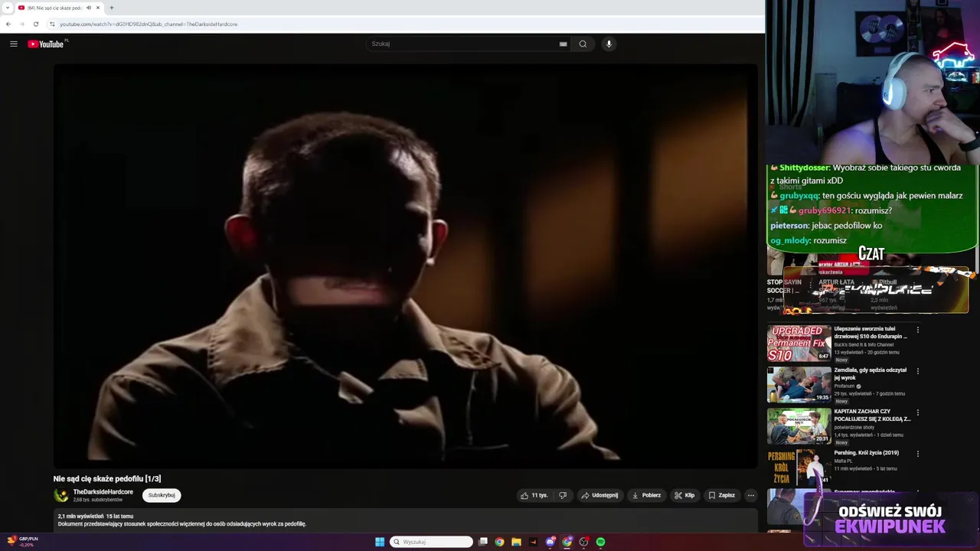Viewport: 980px width, 551px height.
Task: Open options menu for 'KAPITAN ZACHAR' video
Action: pyautogui.click(x=918, y=412)
